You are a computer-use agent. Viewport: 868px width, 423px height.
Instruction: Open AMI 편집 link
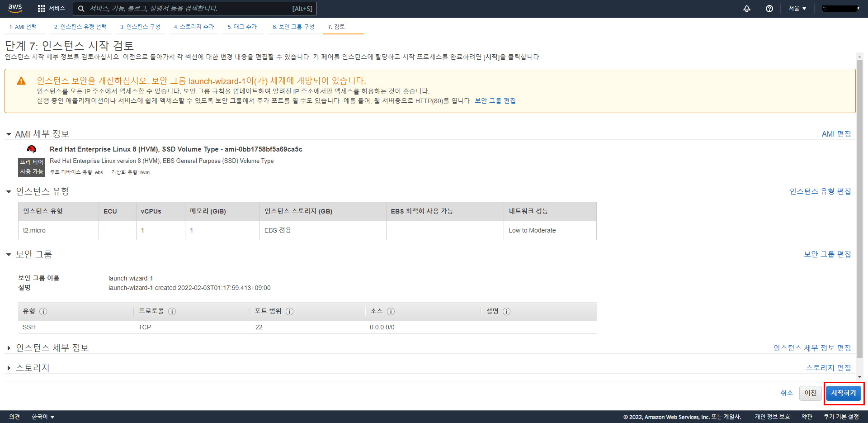[x=836, y=134]
